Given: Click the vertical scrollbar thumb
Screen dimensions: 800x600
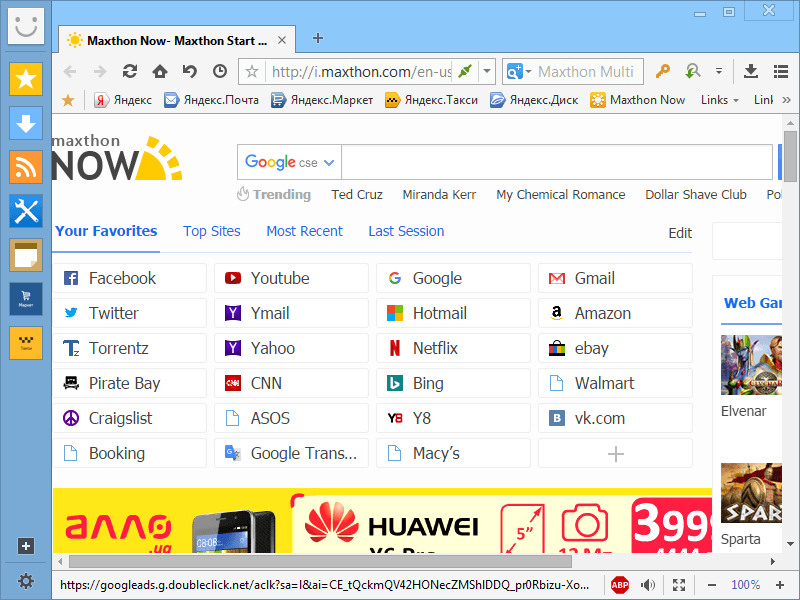Looking at the screenshot, I should tap(790, 156).
